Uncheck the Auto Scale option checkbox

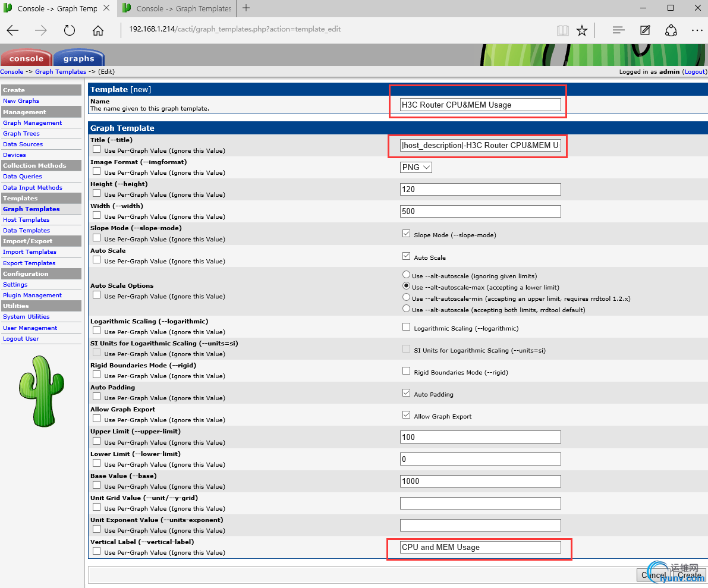[x=407, y=256]
